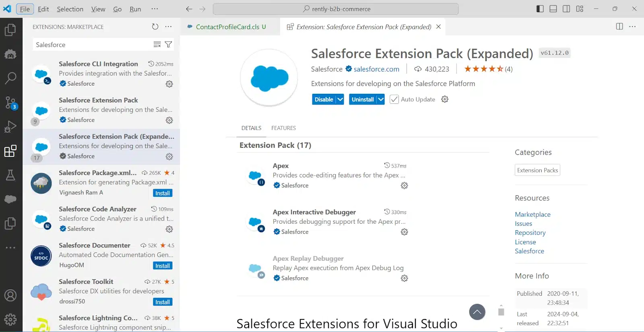Viewport: 644px width, 332px height.
Task: Open the Selection menu
Action: (70, 9)
